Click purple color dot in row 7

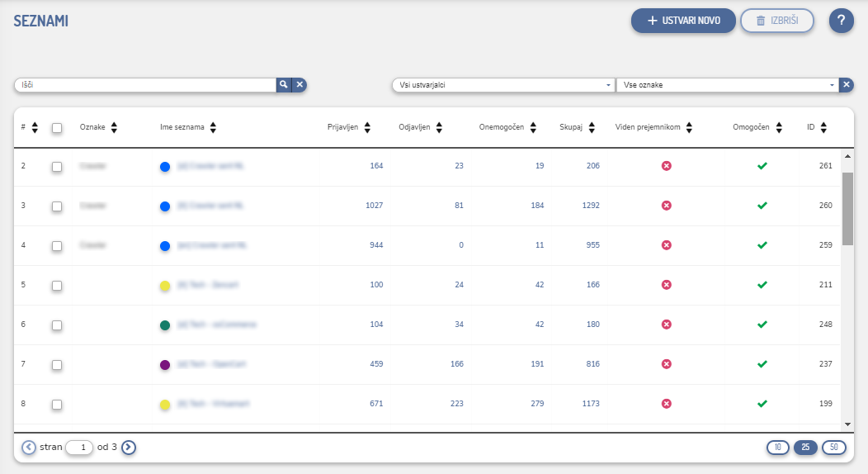165,364
